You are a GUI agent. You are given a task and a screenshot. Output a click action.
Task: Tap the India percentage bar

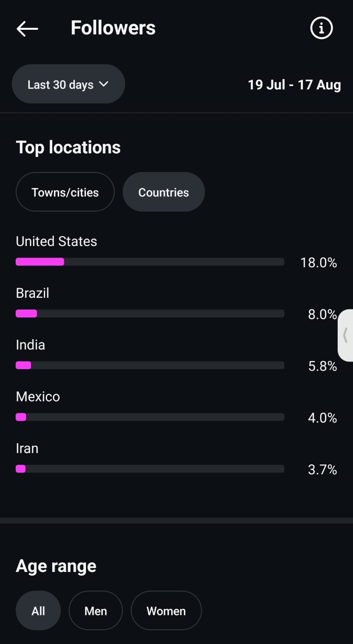point(150,365)
